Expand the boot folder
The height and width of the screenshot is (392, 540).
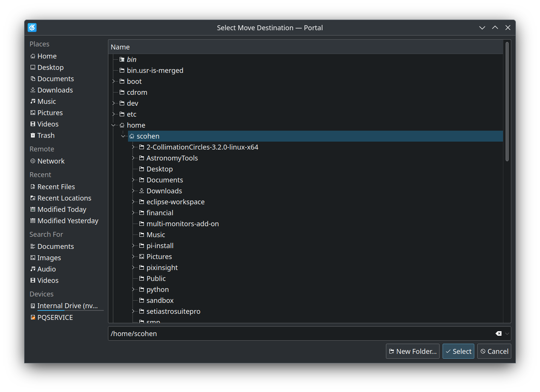click(114, 82)
